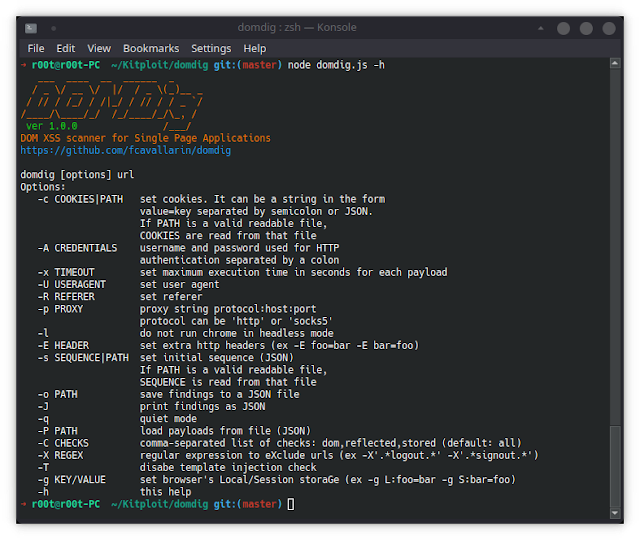Screen dimensions: 640x540
Task: Click the '-l' headless option flag
Action: [43, 333]
